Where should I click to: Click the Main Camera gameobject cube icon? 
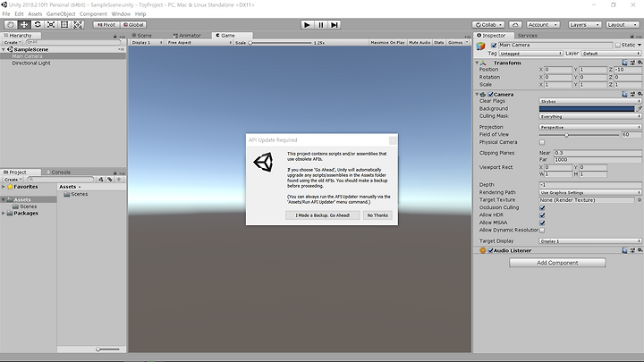480,46
